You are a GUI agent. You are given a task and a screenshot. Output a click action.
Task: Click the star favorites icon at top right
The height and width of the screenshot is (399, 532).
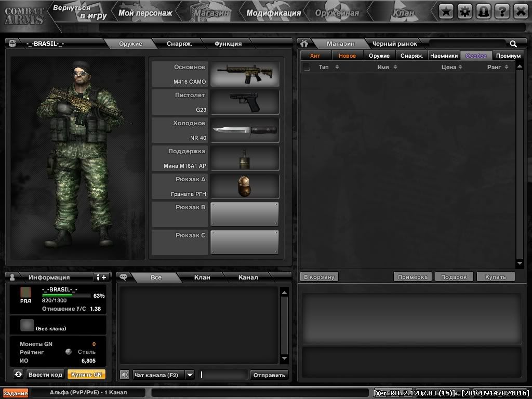pos(445,10)
